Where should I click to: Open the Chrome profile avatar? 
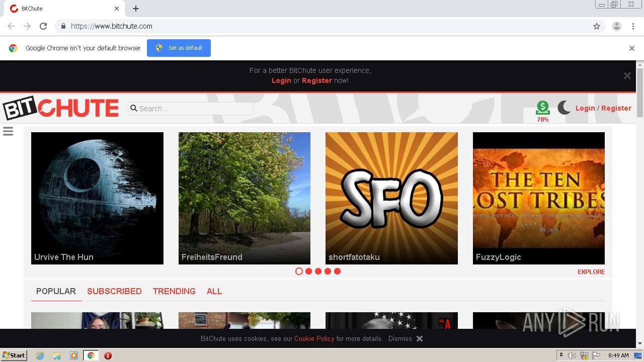(x=616, y=26)
